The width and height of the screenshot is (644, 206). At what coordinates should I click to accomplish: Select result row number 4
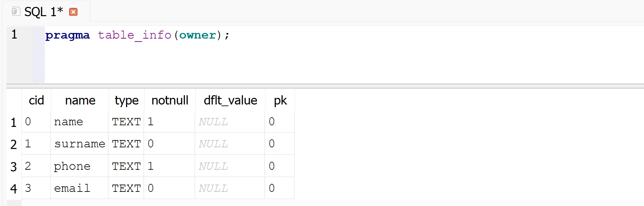coord(14,189)
